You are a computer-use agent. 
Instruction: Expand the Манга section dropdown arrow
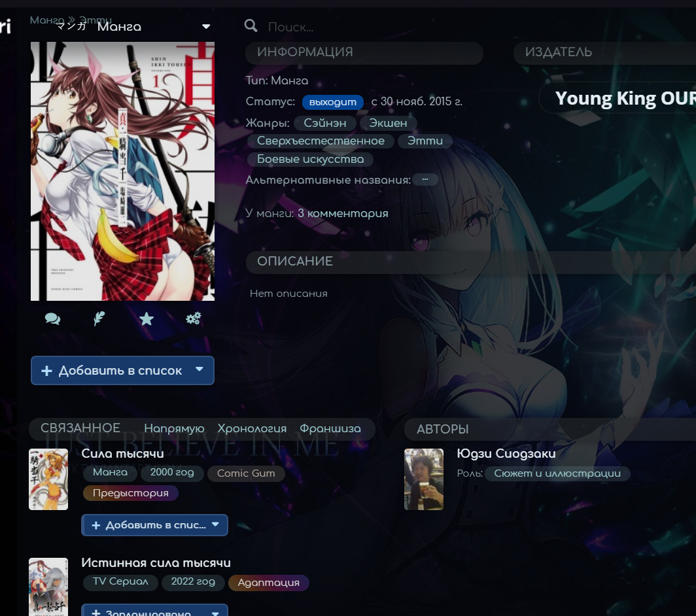pos(206,27)
